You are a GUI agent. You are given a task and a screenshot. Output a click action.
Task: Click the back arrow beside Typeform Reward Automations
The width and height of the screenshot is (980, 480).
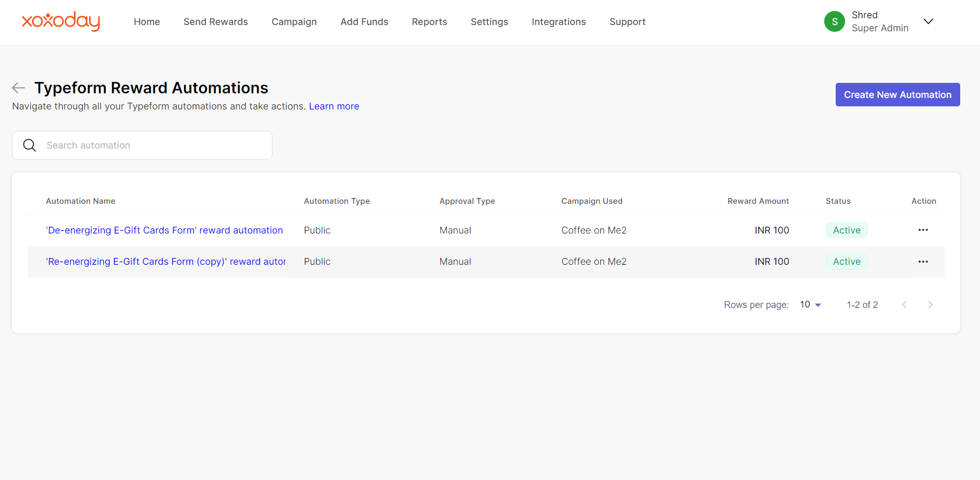(x=19, y=88)
